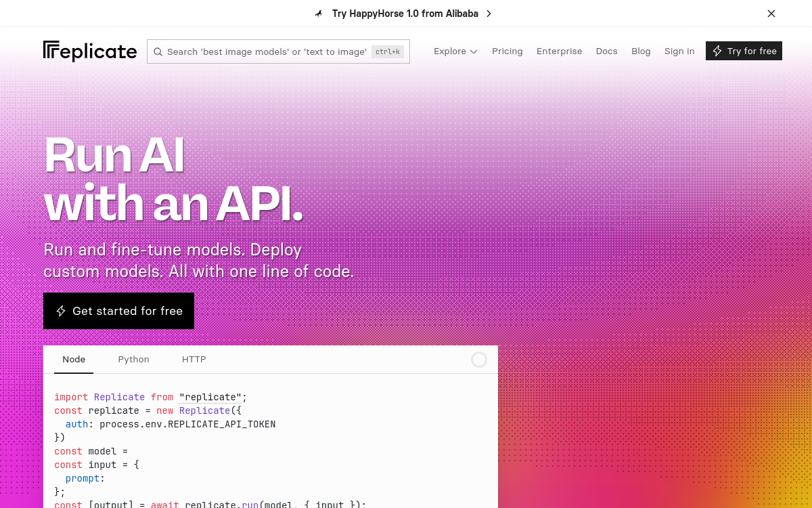Click Get started for free button
This screenshot has width=812, height=508.
tap(118, 311)
